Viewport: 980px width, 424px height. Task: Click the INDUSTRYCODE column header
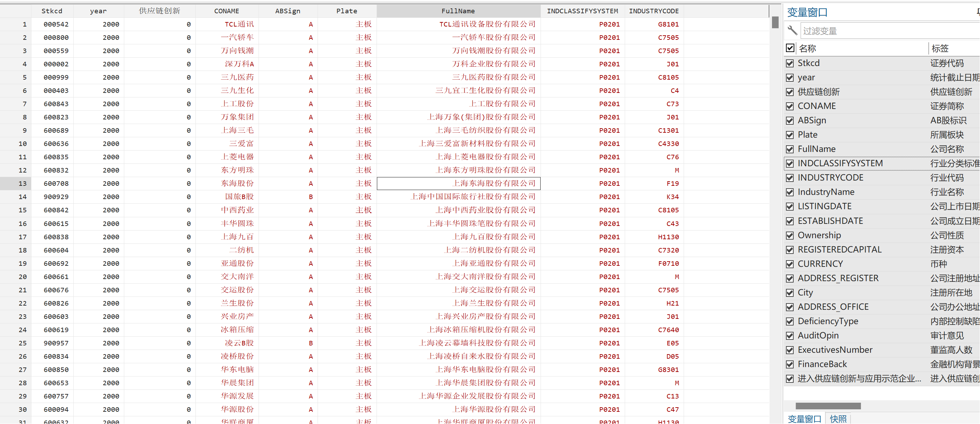pyautogui.click(x=653, y=11)
